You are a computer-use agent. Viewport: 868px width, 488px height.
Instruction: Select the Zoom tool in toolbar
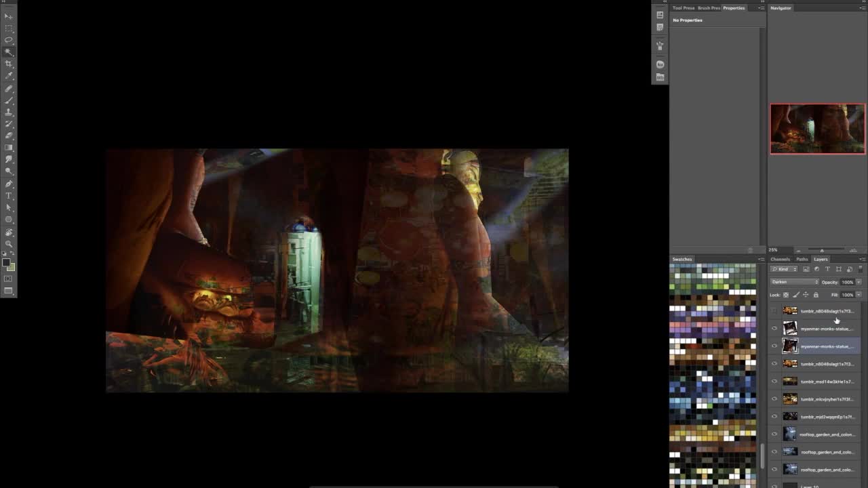(x=9, y=244)
